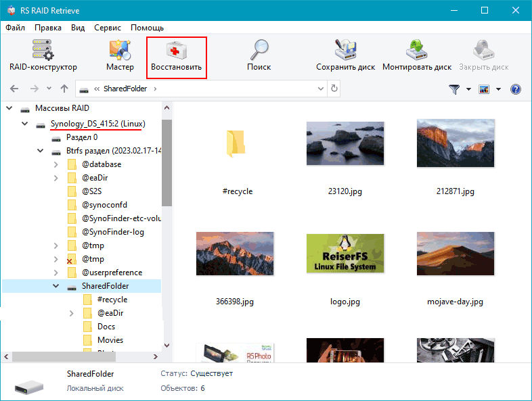Go back with the left arrow
This screenshot has width=532, height=401.
14,89
